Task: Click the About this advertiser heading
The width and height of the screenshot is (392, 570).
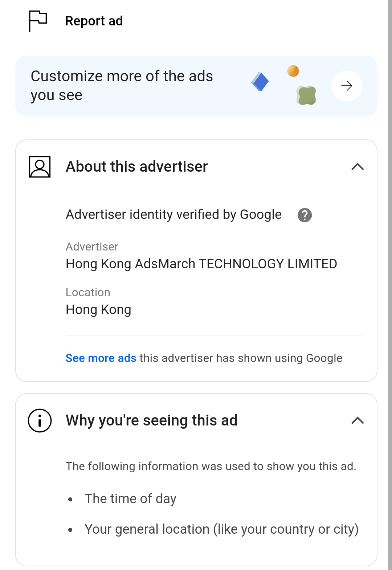Action: coord(136,167)
